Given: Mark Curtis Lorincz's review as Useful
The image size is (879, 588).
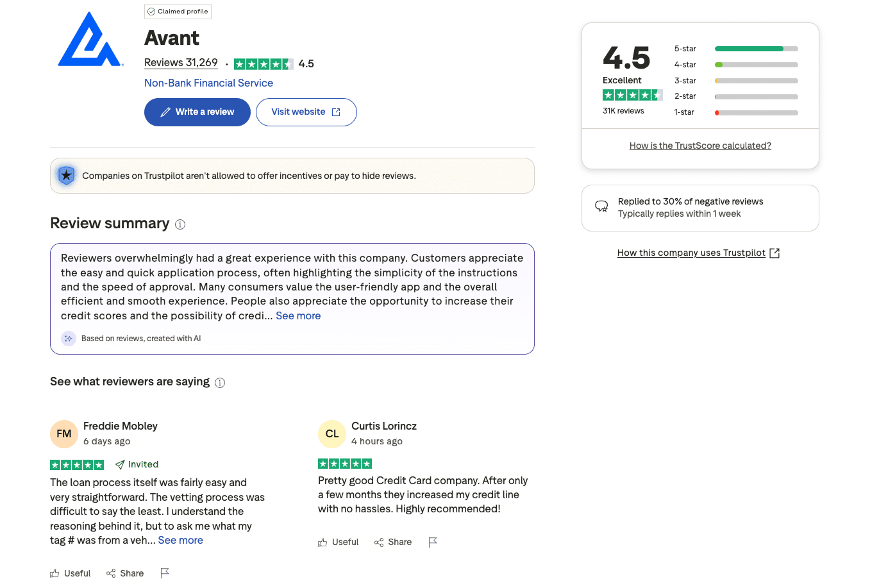Looking at the screenshot, I should [x=338, y=542].
